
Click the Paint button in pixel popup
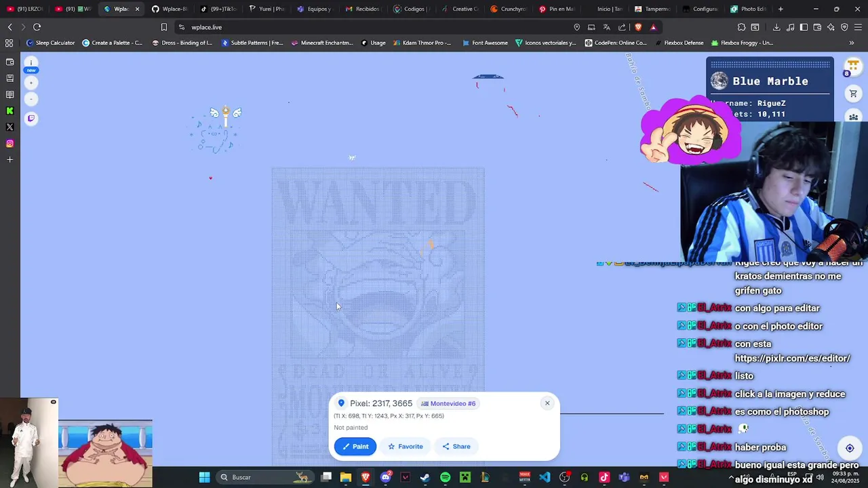[x=355, y=447]
